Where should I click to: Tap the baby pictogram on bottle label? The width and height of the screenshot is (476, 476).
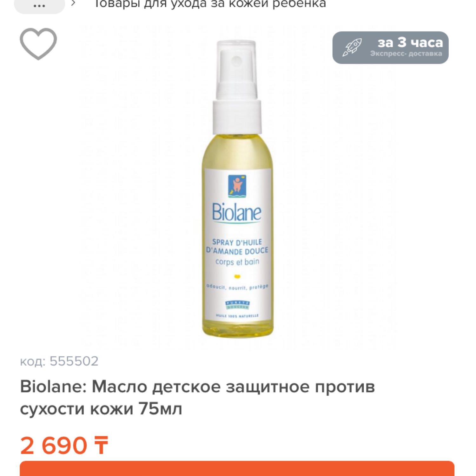237,186
